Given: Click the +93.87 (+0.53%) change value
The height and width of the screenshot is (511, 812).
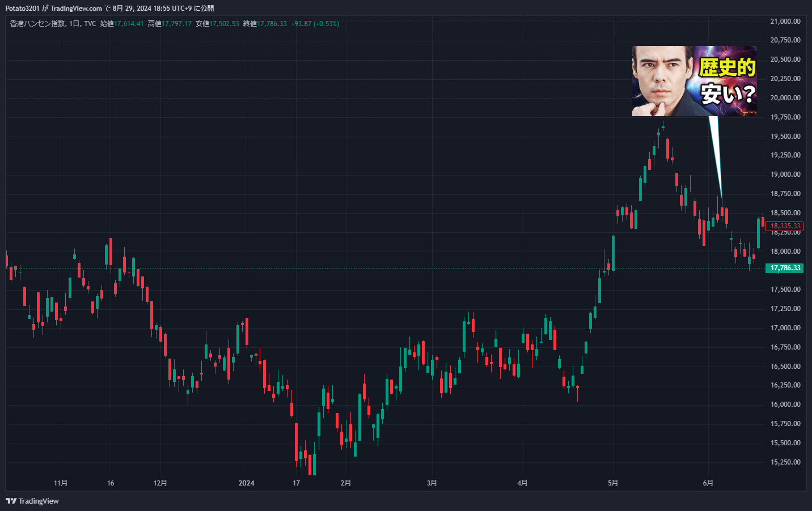Looking at the screenshot, I should [315, 24].
